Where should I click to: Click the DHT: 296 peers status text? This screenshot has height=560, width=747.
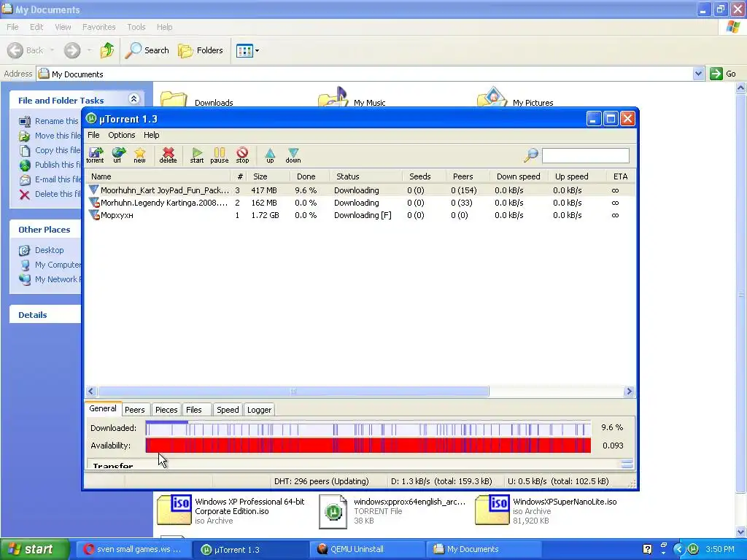(x=322, y=481)
